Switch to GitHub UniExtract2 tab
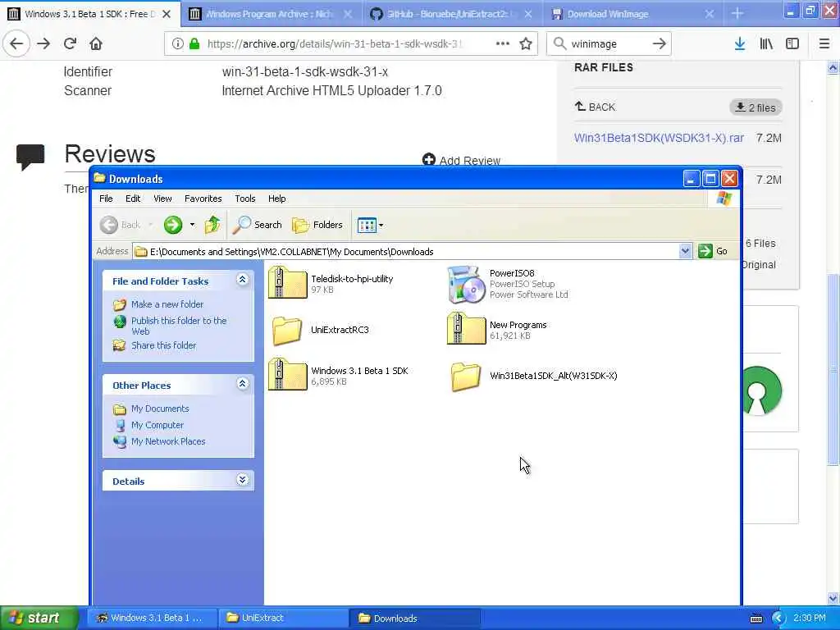 (x=452, y=14)
